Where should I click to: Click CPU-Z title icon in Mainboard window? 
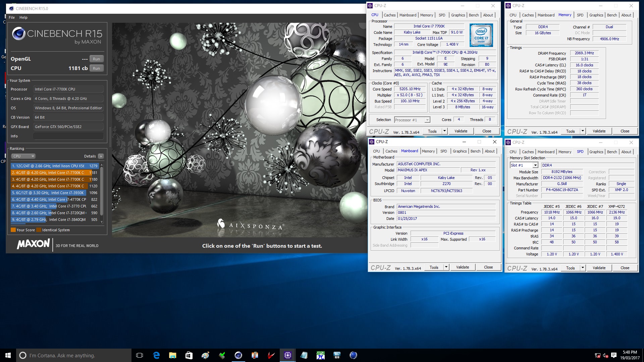[372, 142]
